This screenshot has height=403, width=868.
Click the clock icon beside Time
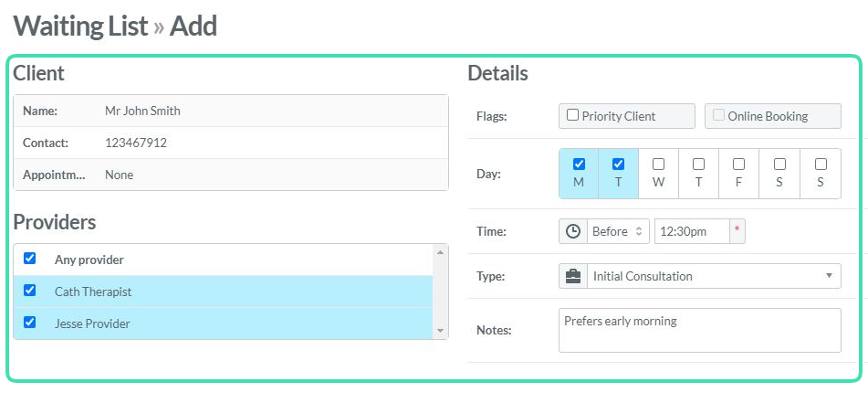tap(573, 231)
